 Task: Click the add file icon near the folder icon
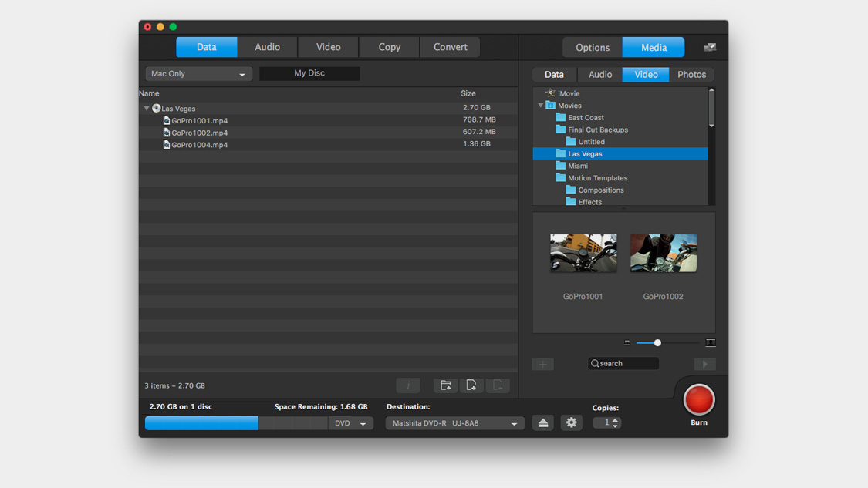pyautogui.click(x=471, y=385)
